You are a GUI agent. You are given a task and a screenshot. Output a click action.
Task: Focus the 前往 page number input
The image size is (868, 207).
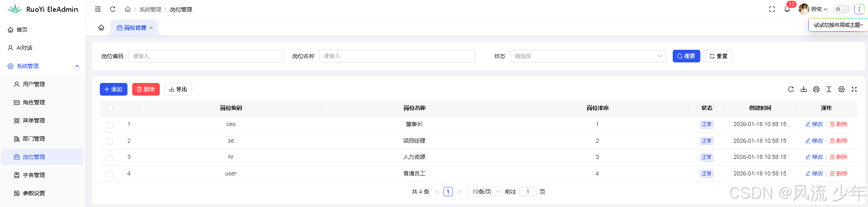tap(528, 192)
